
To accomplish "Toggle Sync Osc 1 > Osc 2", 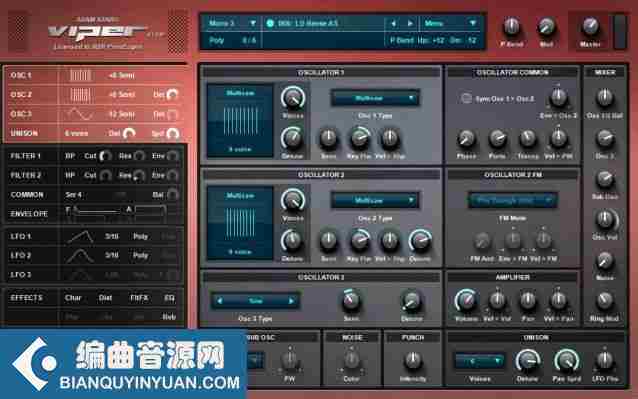I will point(466,98).
